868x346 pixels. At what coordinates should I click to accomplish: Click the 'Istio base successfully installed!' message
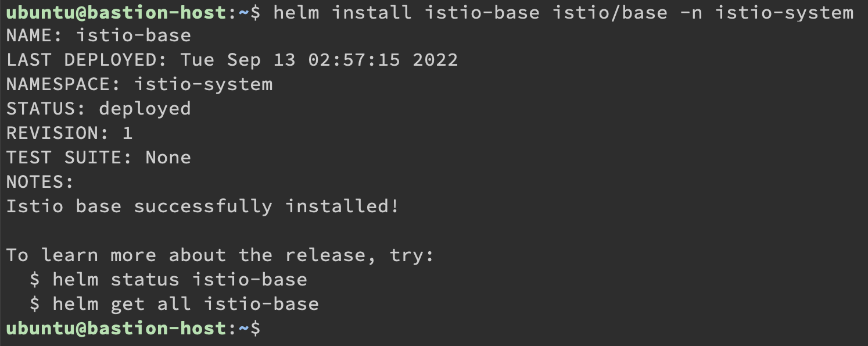click(203, 206)
